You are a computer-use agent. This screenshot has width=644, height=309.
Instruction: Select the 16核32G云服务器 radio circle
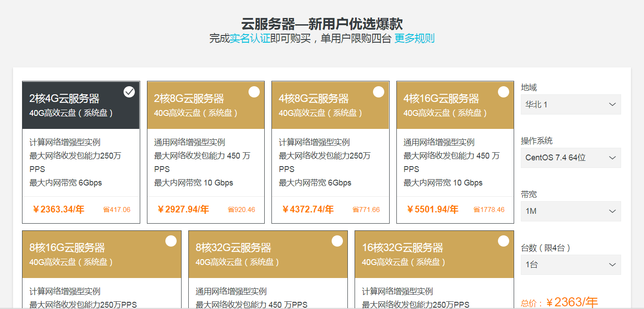pos(503,241)
